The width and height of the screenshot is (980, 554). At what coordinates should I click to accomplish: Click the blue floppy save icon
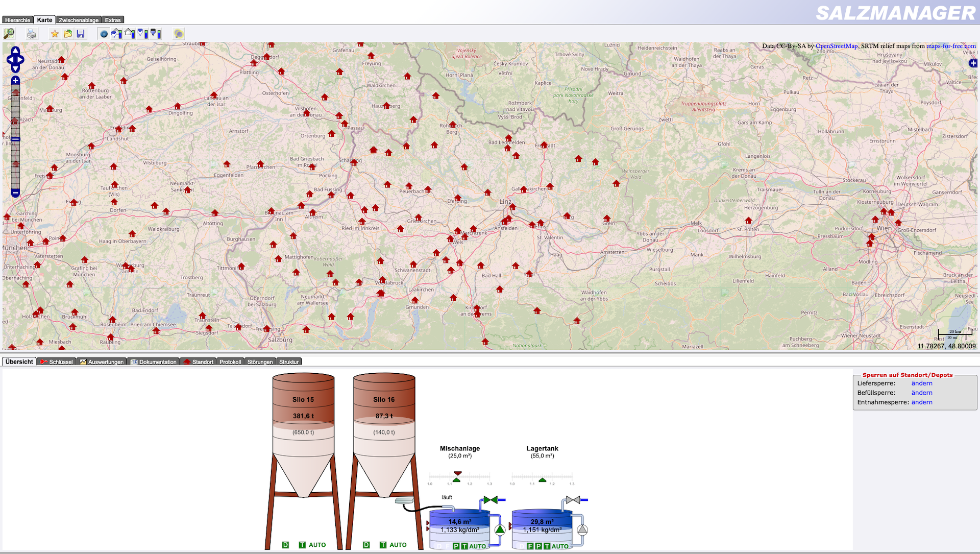(81, 34)
